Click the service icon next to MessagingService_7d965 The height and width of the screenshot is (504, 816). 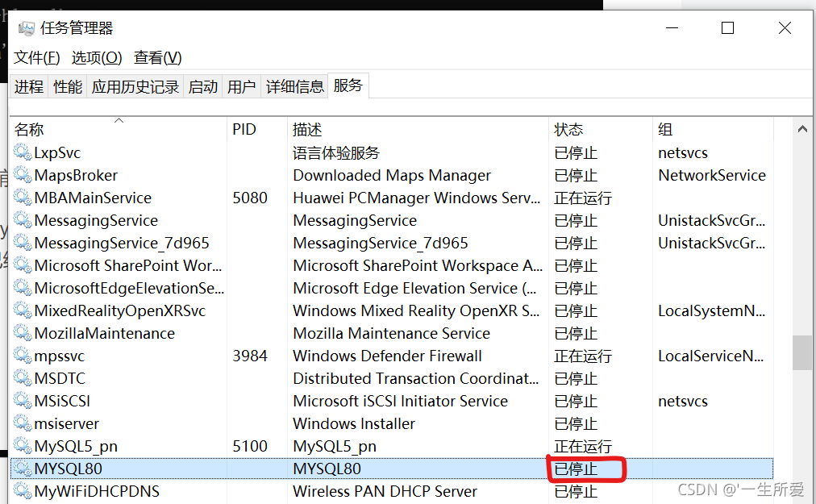point(23,242)
